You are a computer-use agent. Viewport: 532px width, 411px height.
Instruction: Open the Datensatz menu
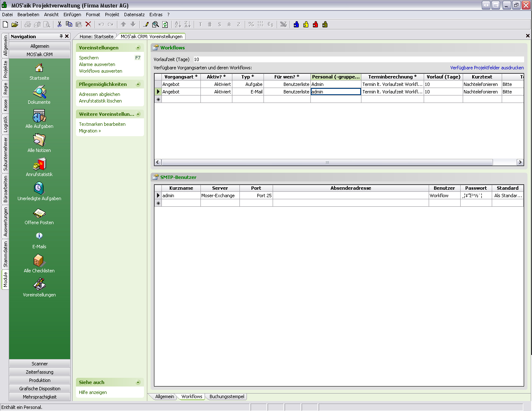[x=134, y=15]
